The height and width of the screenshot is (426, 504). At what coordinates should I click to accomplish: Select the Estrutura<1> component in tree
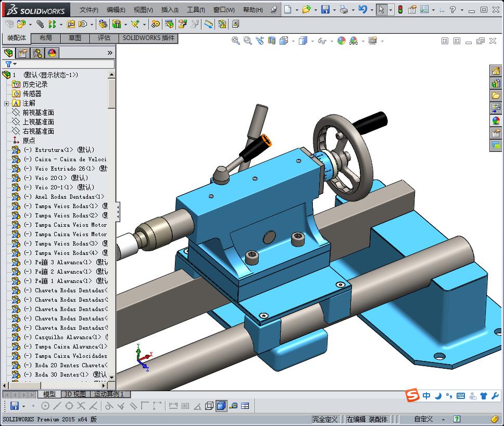click(x=49, y=150)
